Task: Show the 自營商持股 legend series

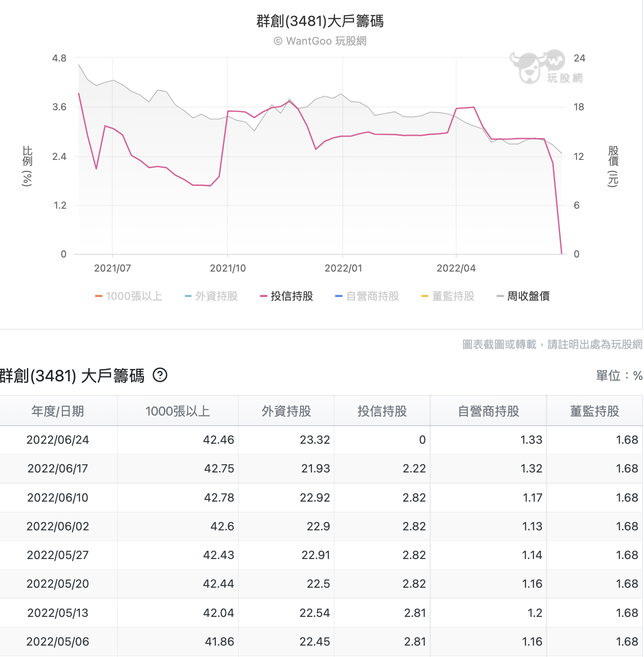Action: (x=368, y=296)
